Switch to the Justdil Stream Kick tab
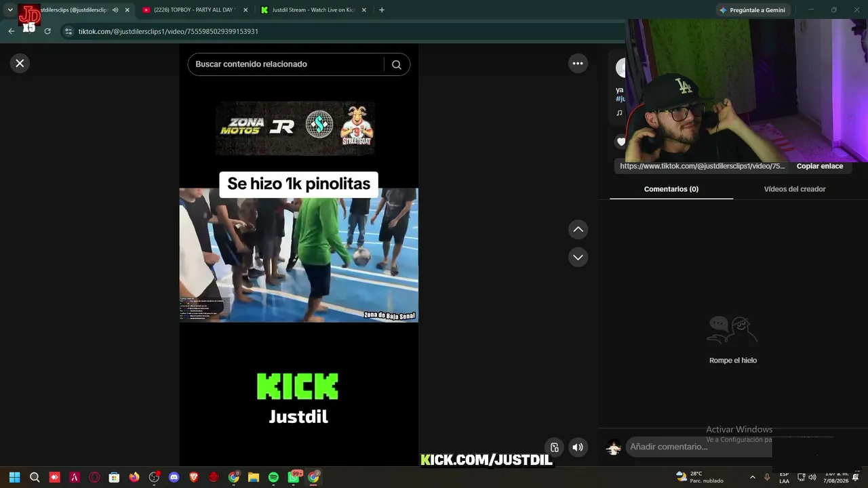The width and height of the screenshot is (868, 488). click(x=313, y=10)
